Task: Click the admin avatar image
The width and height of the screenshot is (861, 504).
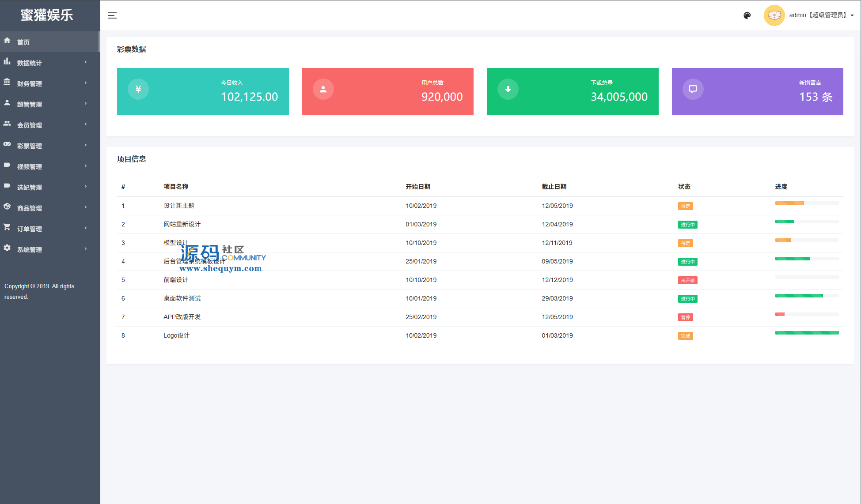Action: pos(774,15)
